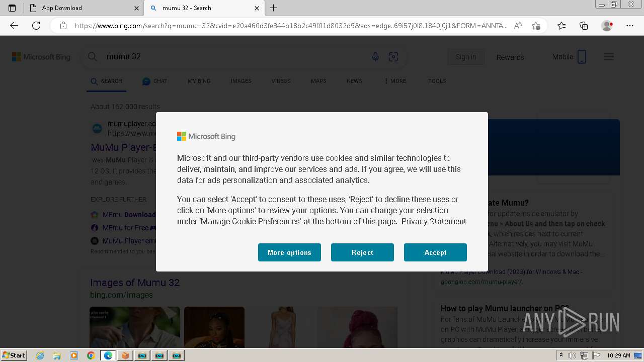The image size is (644, 362).
Task: Close the mumu 32 - Search tab
Action: [x=257, y=8]
